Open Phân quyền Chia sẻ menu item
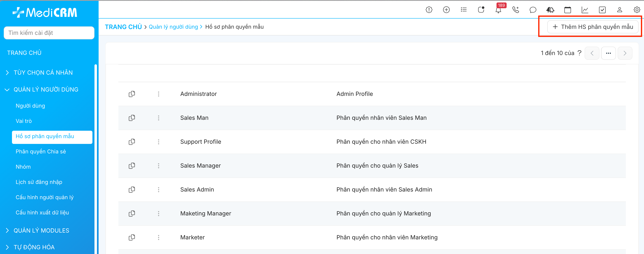The image size is (644, 254). [x=41, y=152]
